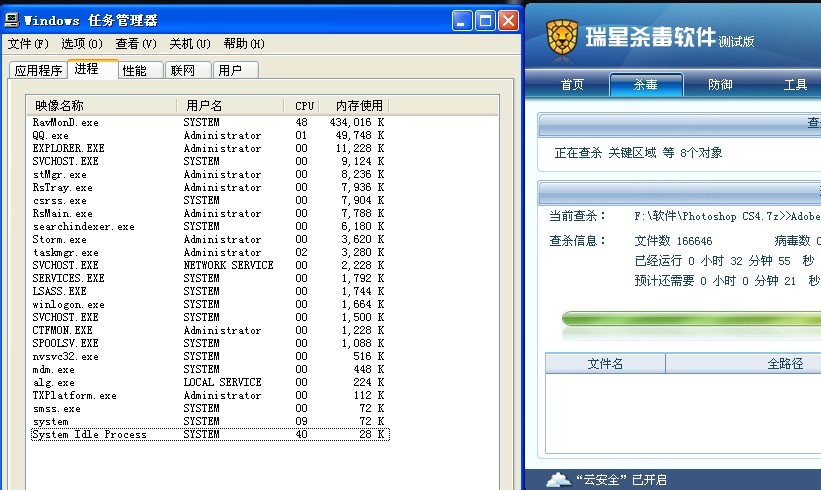Click the 已经运行 elapsed time text
This screenshot has height=490, width=821.
coord(724,261)
